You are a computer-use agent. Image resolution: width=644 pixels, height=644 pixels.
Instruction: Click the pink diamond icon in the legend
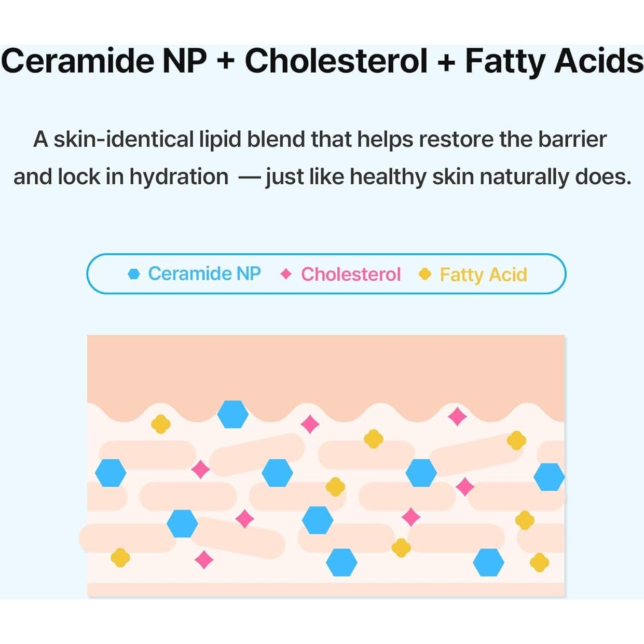[286, 274]
